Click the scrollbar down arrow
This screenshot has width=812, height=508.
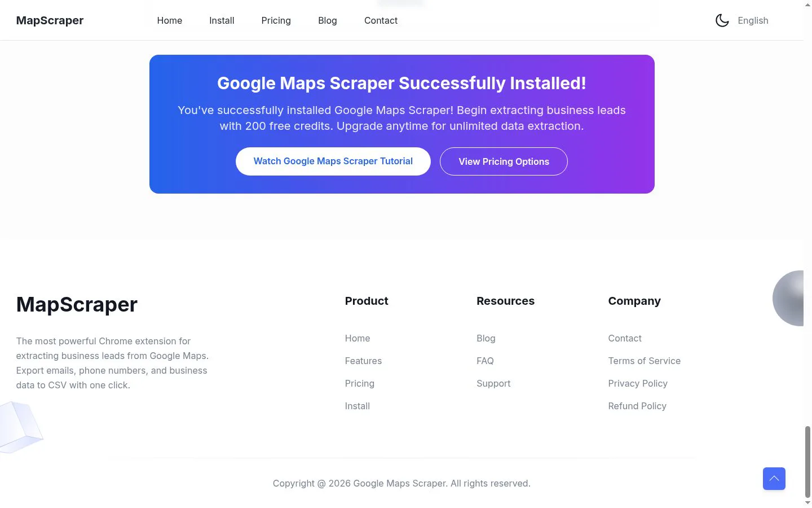[807, 503]
